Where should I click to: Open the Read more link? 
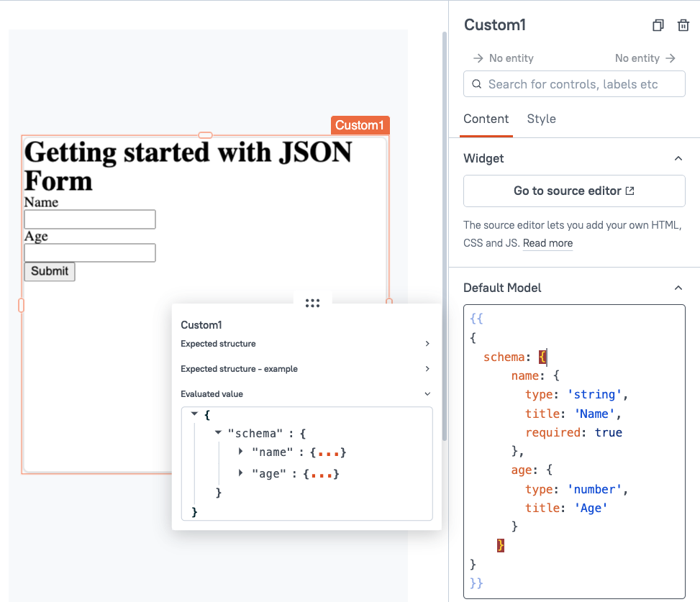coord(547,243)
